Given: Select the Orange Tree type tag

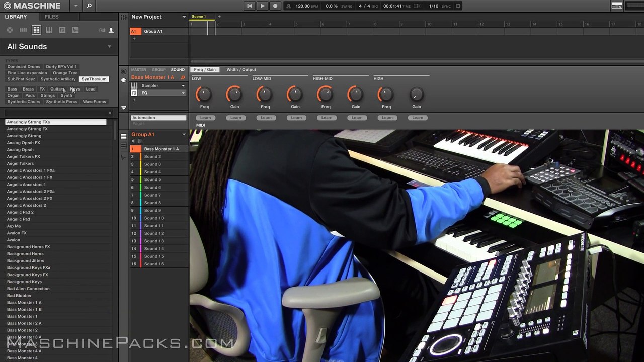Looking at the screenshot, I should click(x=65, y=73).
